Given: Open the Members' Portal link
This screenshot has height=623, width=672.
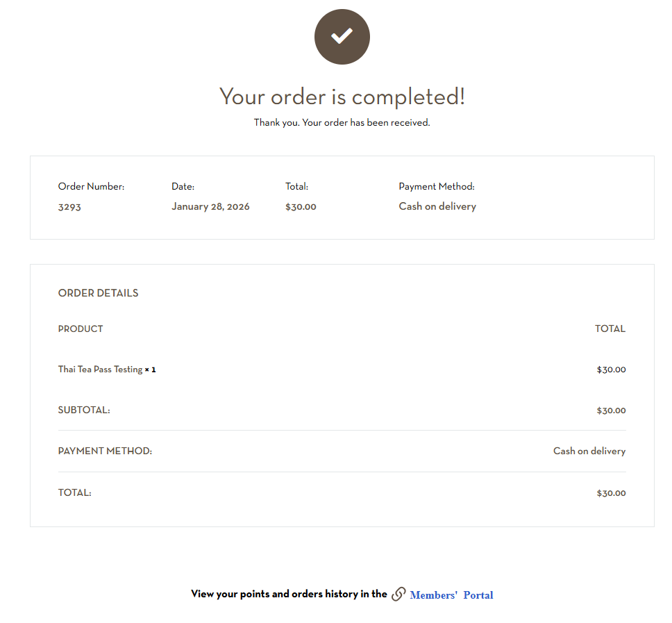Looking at the screenshot, I should coord(451,595).
